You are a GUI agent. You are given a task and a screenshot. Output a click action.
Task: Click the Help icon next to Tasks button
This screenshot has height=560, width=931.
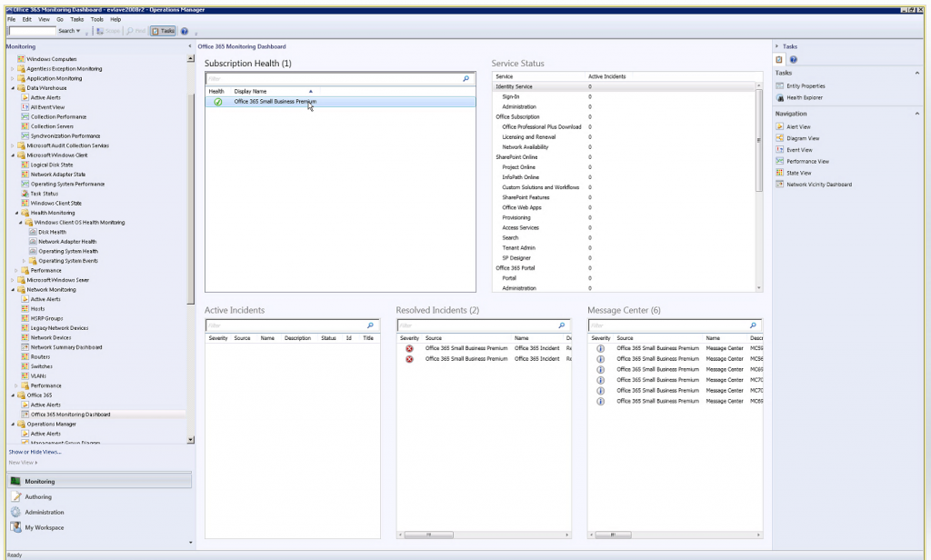184,30
